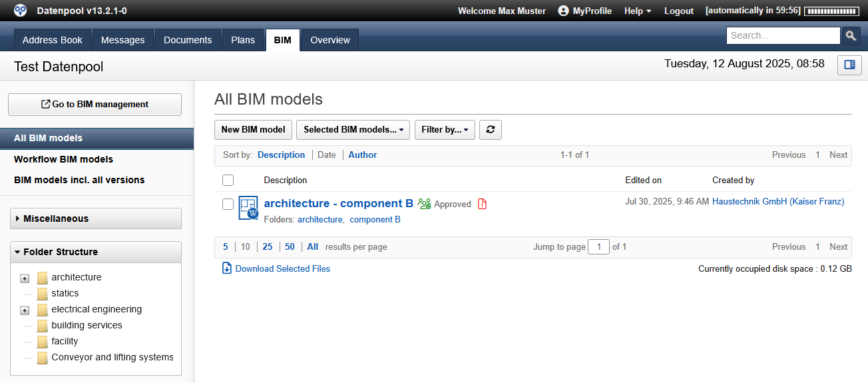Switch to the Messages tab
This screenshot has height=383, width=868.
(x=123, y=40)
